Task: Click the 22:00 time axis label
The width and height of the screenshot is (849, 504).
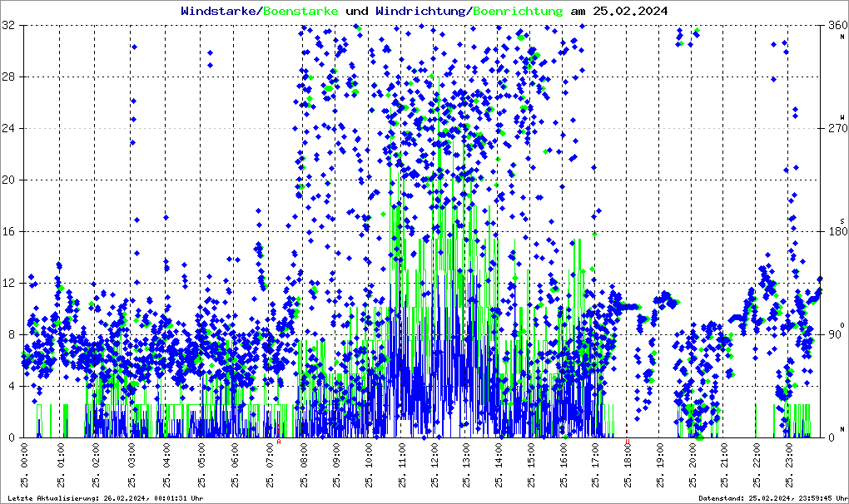Action: tap(757, 465)
